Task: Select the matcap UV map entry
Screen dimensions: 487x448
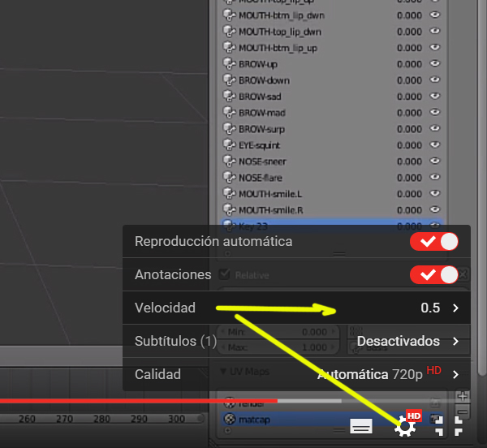Action: click(332, 420)
